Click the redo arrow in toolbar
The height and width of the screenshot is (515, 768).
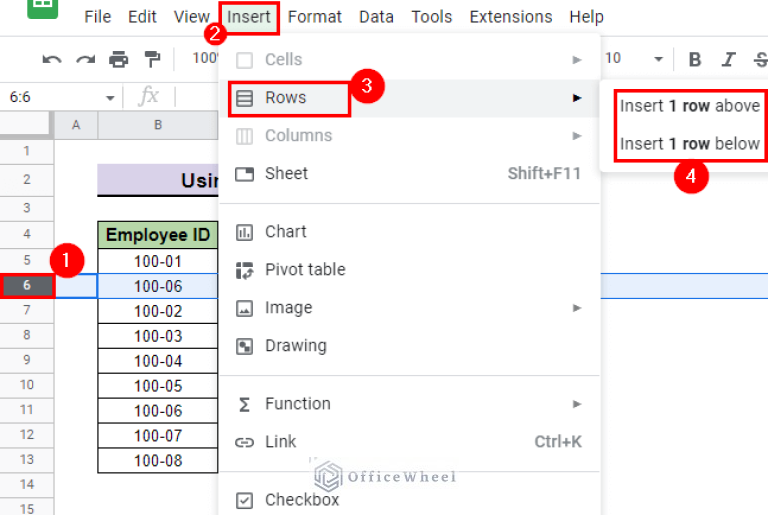86,60
